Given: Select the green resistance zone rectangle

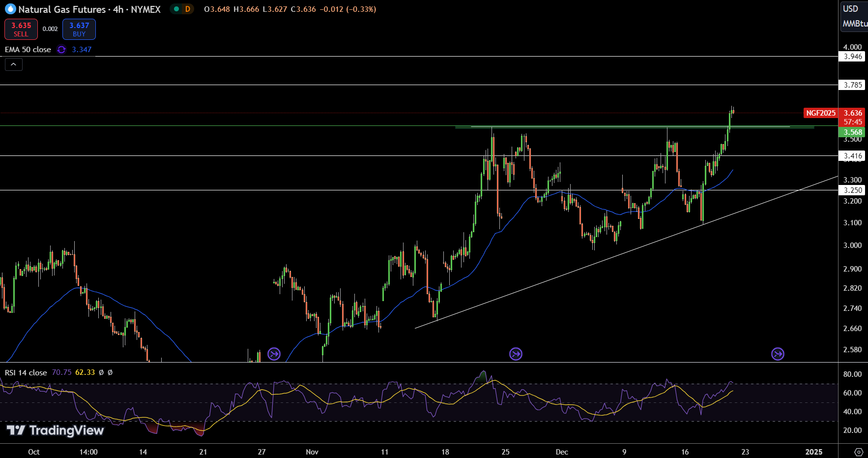Looking at the screenshot, I should pos(634,127).
